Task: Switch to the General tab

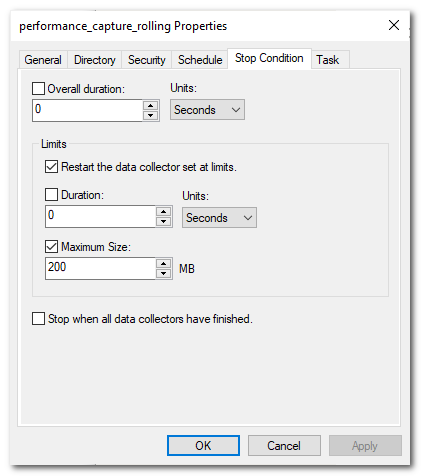Action: click(43, 60)
